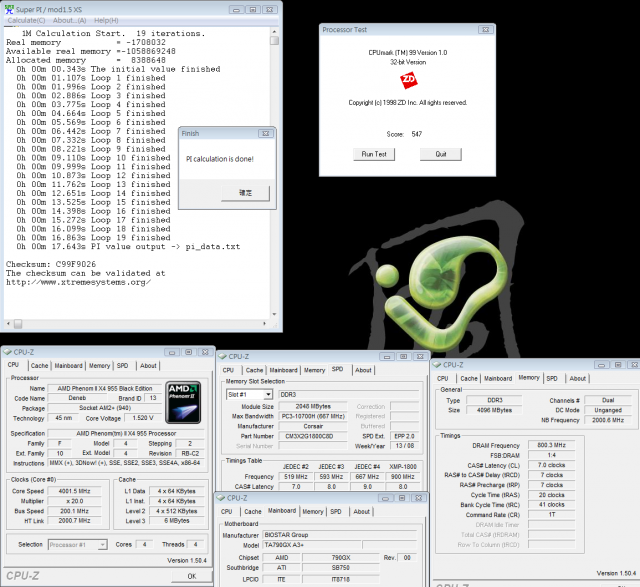The width and height of the screenshot is (640, 587).
Task: Click the confirm button in the Finish dialog
Action: point(245,193)
